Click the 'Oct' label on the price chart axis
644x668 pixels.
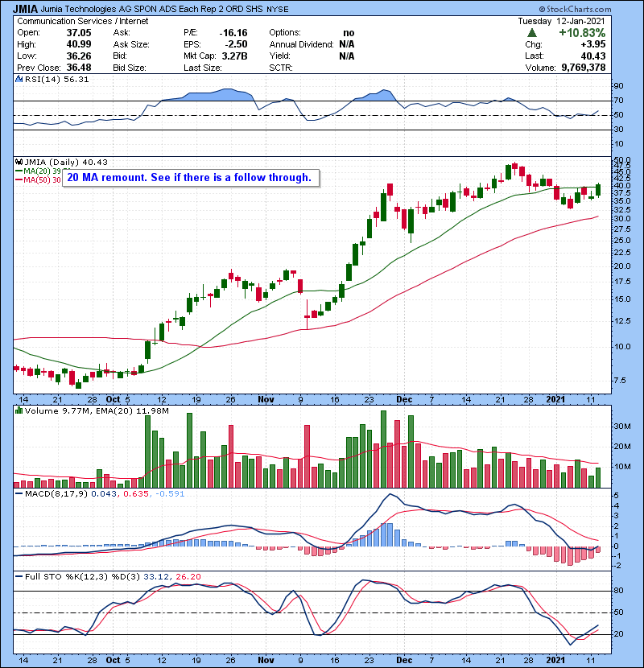pos(113,399)
